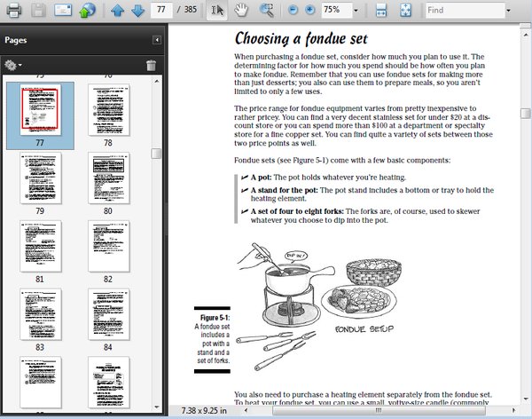Select page 80 thumbnail
Viewport: 532px width, 419px height.
coord(108,178)
